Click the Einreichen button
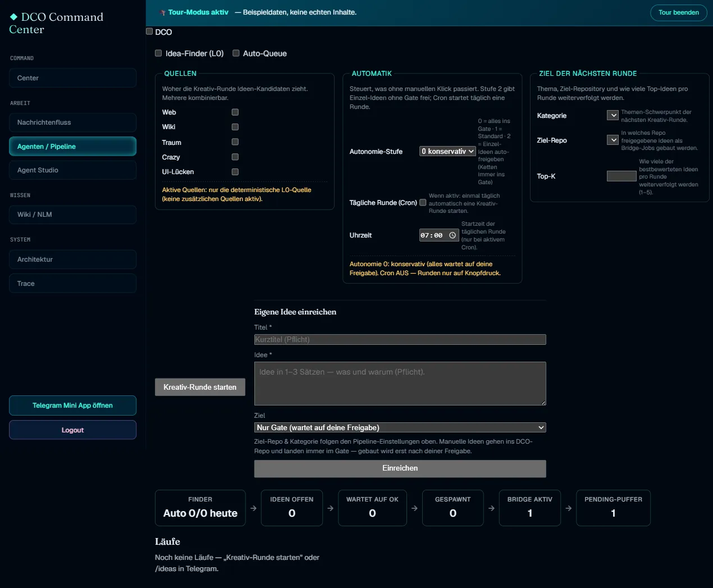This screenshot has width=713, height=588. [400, 468]
